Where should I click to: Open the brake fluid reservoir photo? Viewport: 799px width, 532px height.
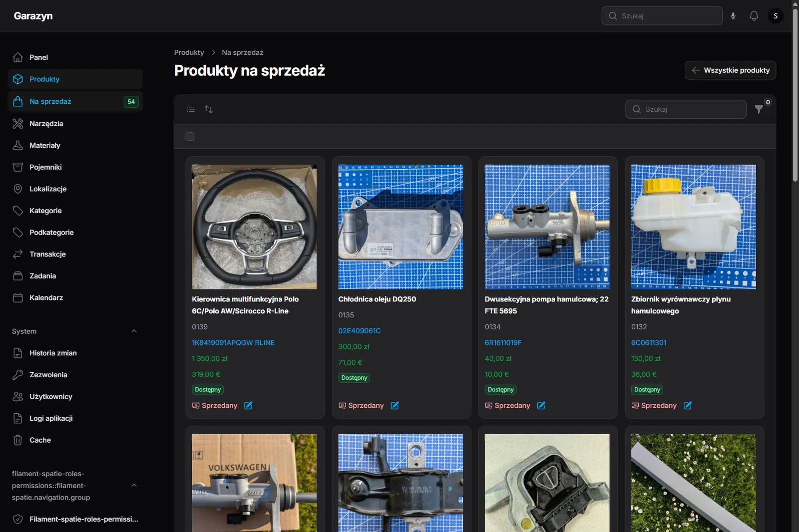point(693,227)
